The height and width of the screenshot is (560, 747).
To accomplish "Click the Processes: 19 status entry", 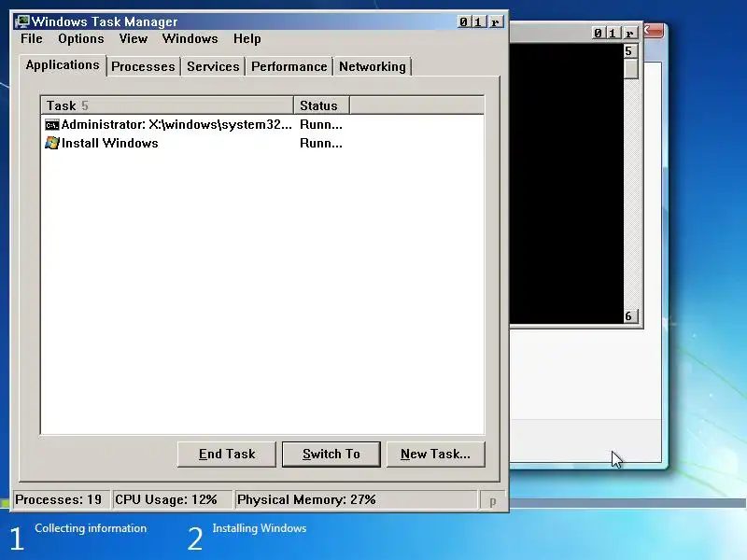I will coord(61,499).
